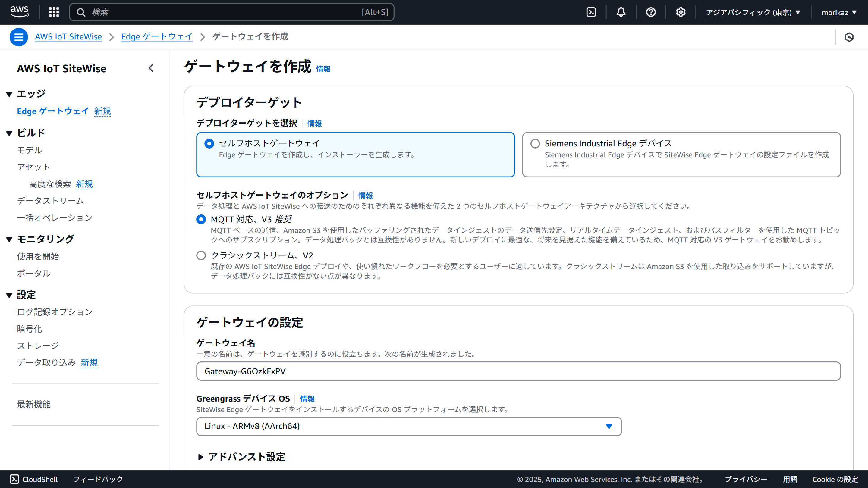The image size is (868, 488).
Task: Open the region selector アジアパシフィック (東京)
Action: coord(753,12)
